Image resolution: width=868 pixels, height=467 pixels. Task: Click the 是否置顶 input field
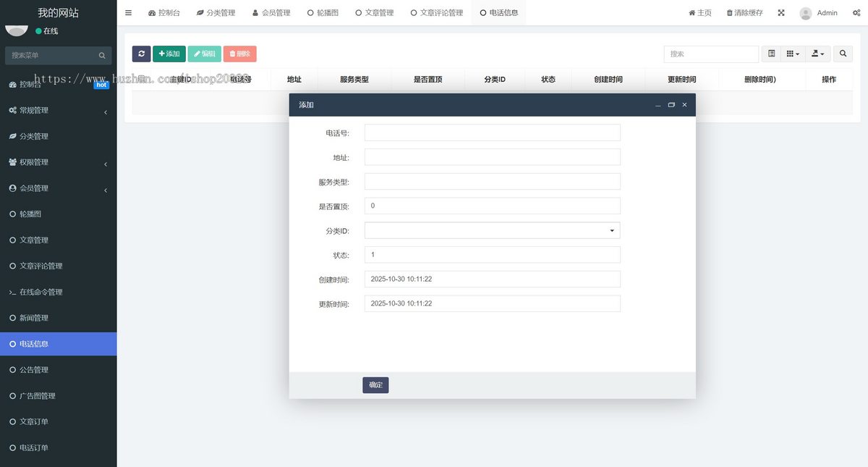493,206
